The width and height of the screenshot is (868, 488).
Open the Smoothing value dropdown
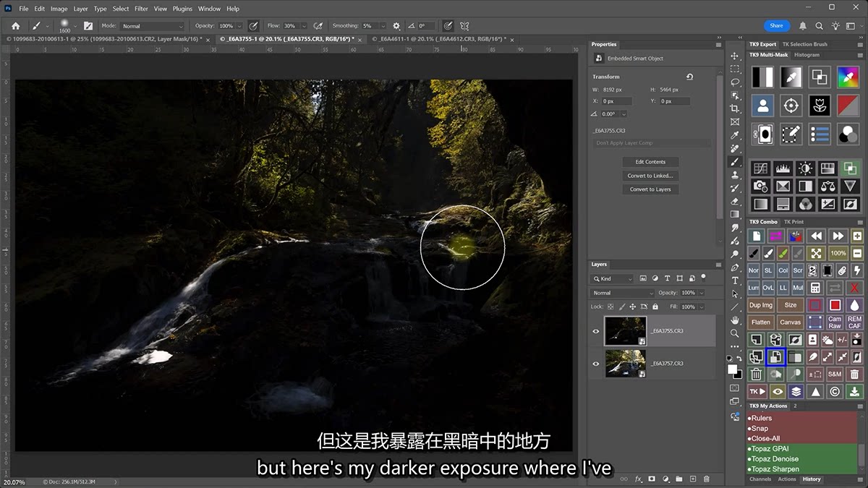click(x=384, y=26)
